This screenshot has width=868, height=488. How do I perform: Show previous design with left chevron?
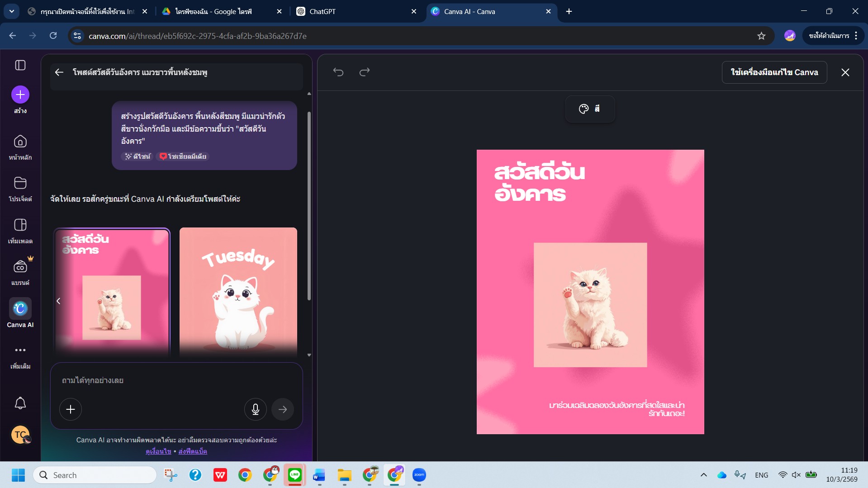(58, 301)
